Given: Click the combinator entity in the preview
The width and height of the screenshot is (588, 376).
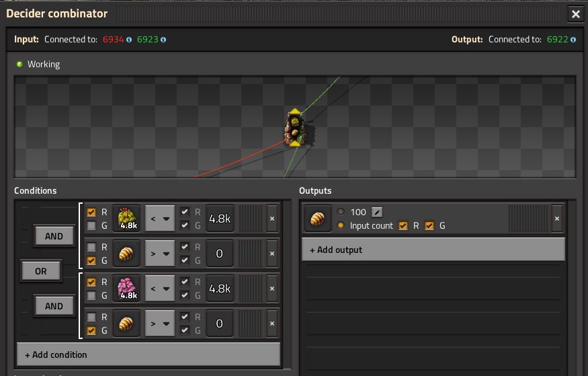Looking at the screenshot, I should [x=294, y=128].
